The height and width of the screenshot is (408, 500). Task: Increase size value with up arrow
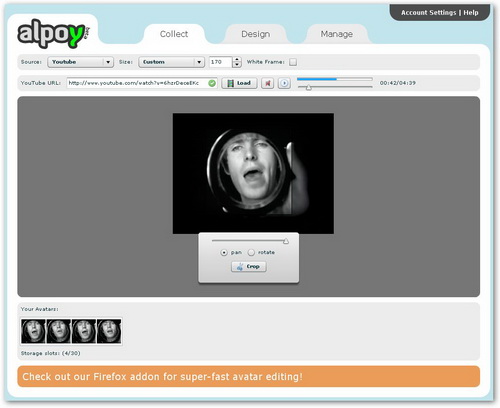[x=237, y=59]
